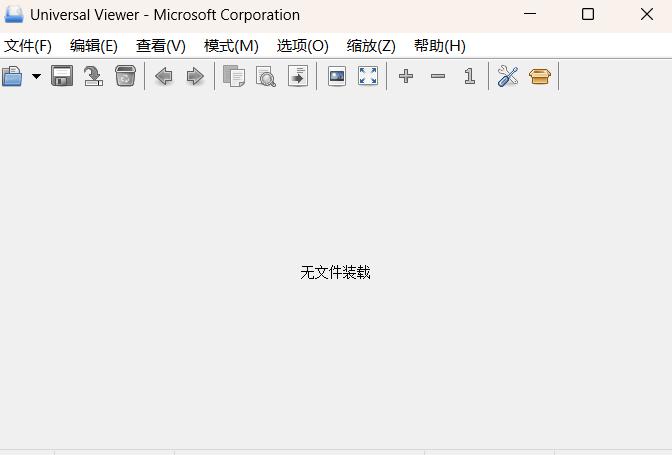Maximize the Universal Viewer window

point(588,14)
